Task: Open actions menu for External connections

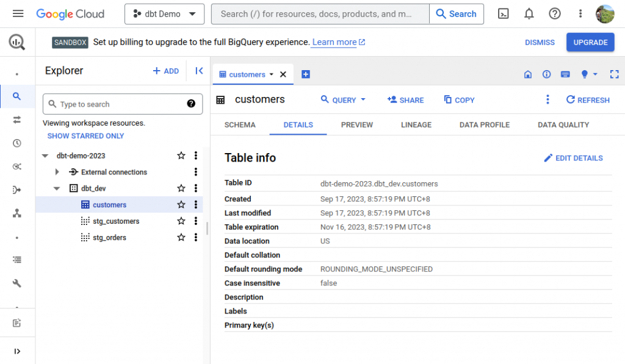Action: point(196,172)
